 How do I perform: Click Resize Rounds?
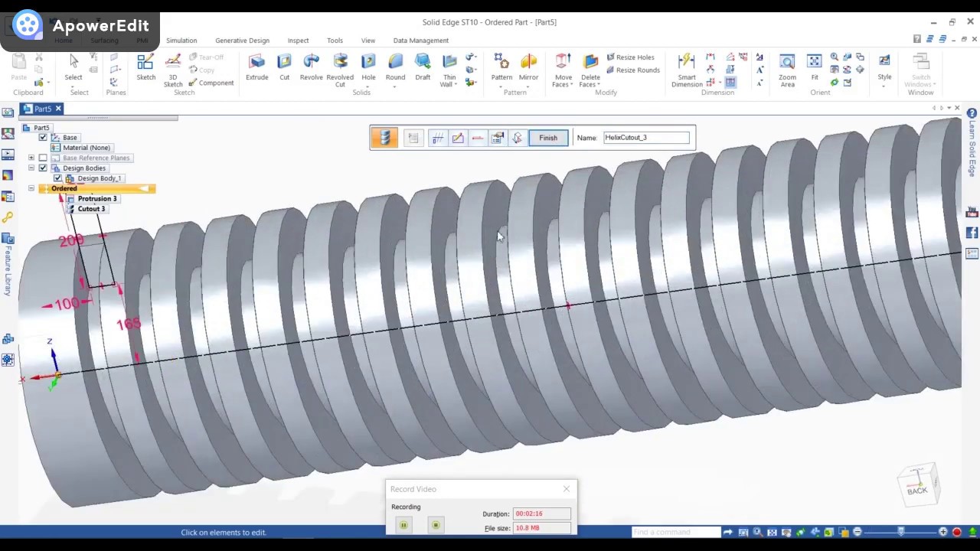[632, 70]
